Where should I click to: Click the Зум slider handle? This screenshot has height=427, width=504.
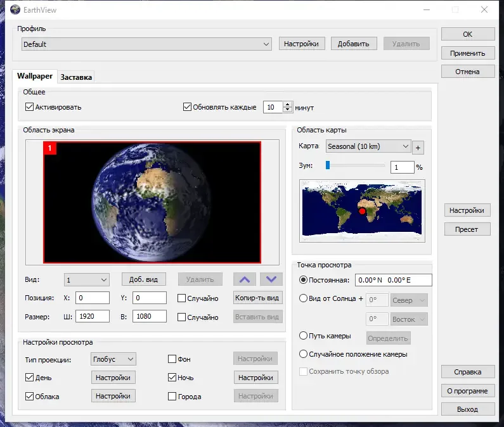(x=328, y=165)
